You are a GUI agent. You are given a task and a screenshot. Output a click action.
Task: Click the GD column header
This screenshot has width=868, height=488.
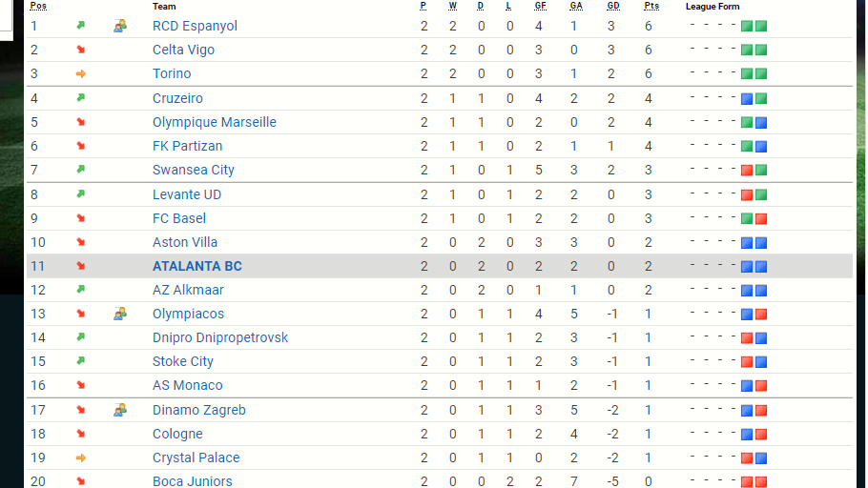613,7
